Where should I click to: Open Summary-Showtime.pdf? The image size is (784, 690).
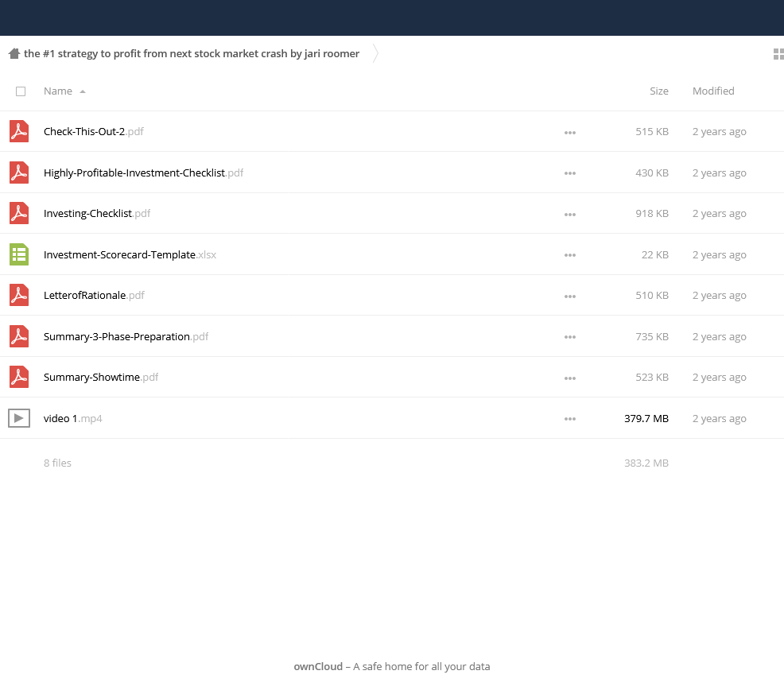tap(101, 377)
